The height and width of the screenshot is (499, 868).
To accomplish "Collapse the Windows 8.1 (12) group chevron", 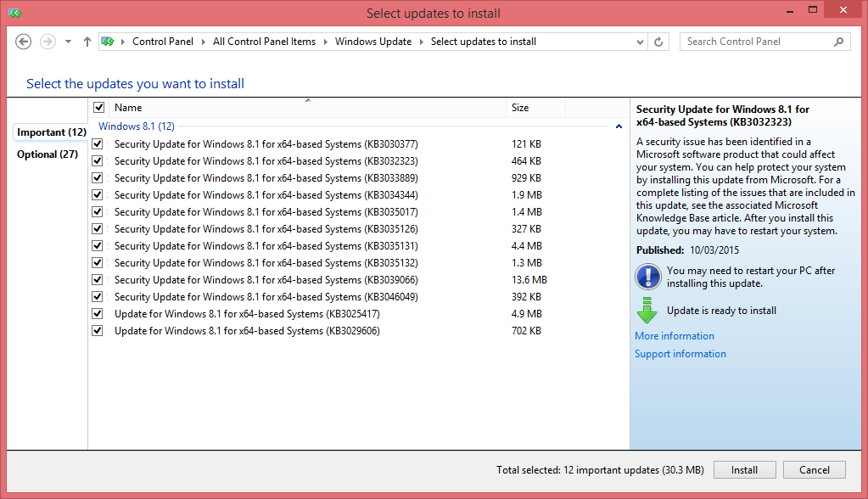I will click(619, 126).
